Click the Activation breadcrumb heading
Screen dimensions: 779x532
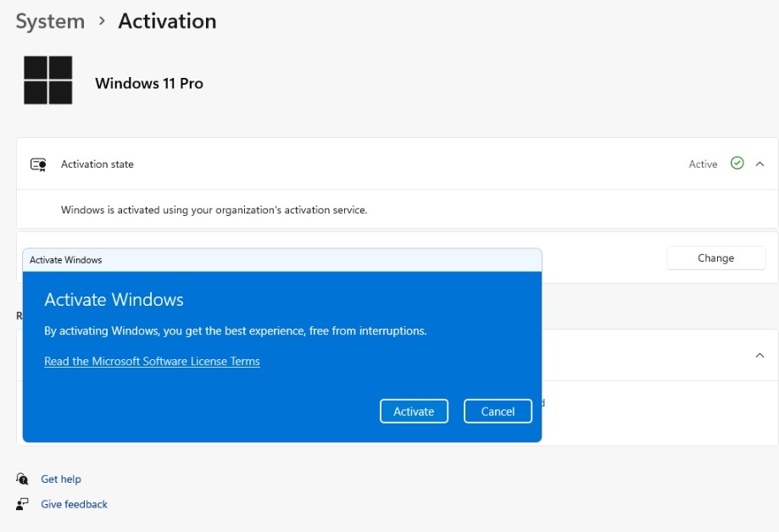point(168,21)
